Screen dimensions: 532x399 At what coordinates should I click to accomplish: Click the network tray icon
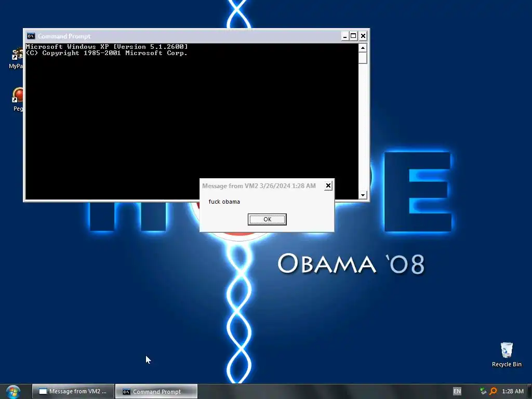(483, 391)
